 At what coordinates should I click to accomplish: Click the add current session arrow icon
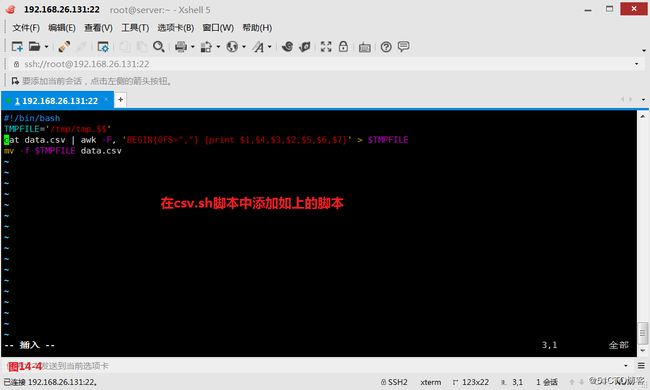coord(15,80)
